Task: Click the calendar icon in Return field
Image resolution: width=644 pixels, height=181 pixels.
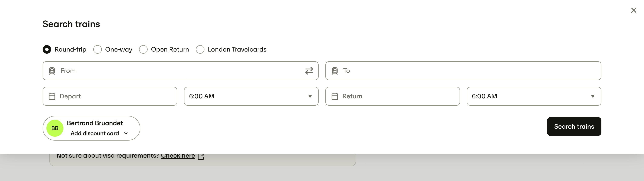Action: pyautogui.click(x=335, y=96)
